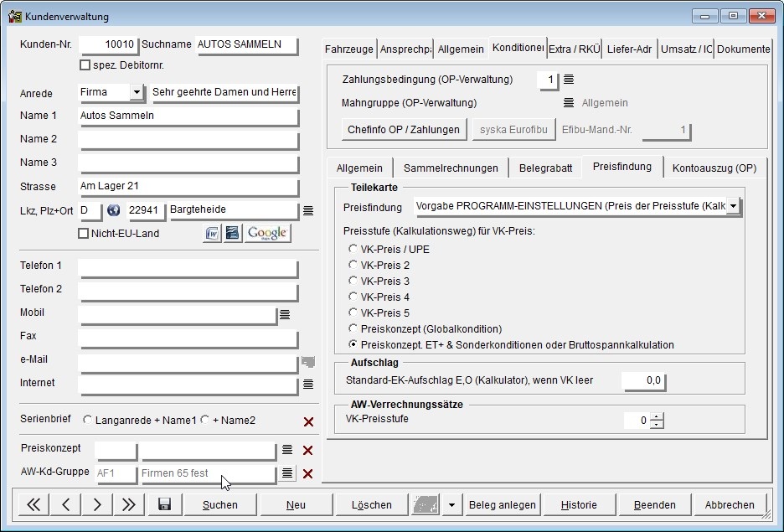The height and width of the screenshot is (532, 784).
Task: Click the Standard-EK-Aufschlag value field
Action: click(643, 381)
